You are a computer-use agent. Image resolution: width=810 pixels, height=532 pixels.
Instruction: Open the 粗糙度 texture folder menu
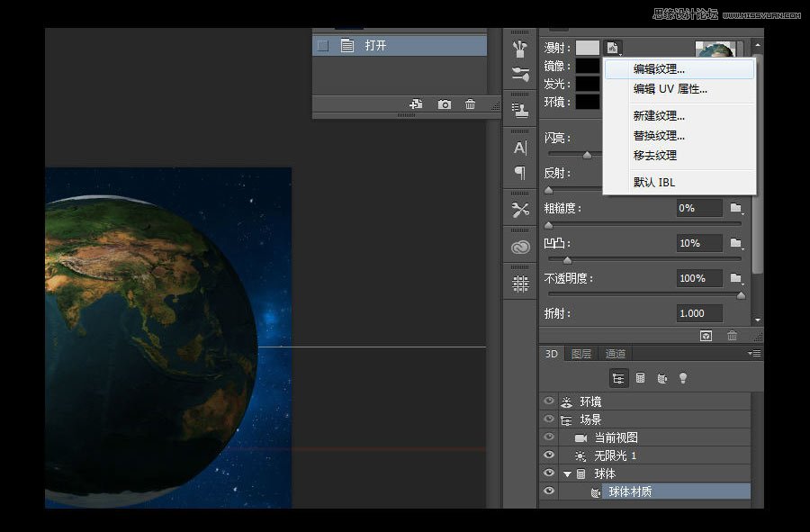click(x=736, y=208)
